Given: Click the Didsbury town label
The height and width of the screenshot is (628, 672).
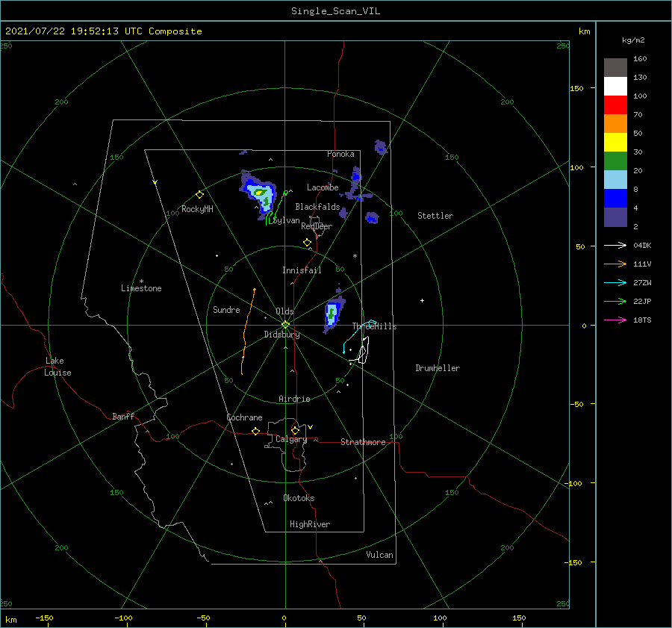Looking at the screenshot, I should pos(281,335).
